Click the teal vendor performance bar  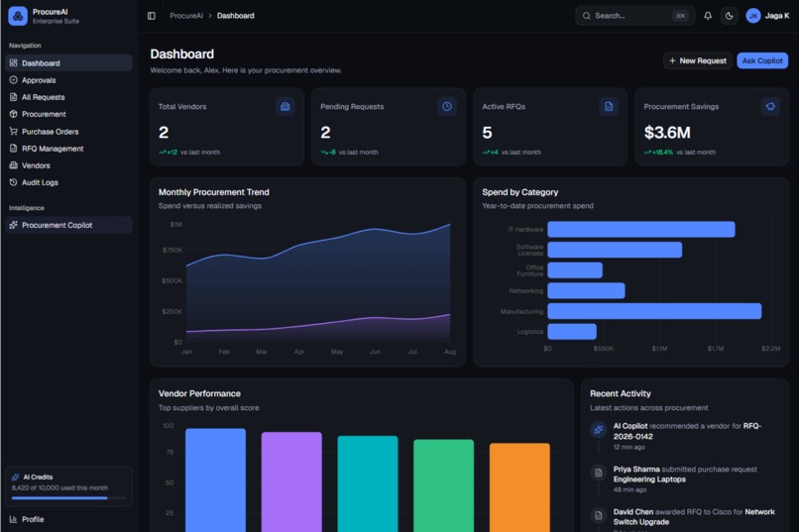368,483
